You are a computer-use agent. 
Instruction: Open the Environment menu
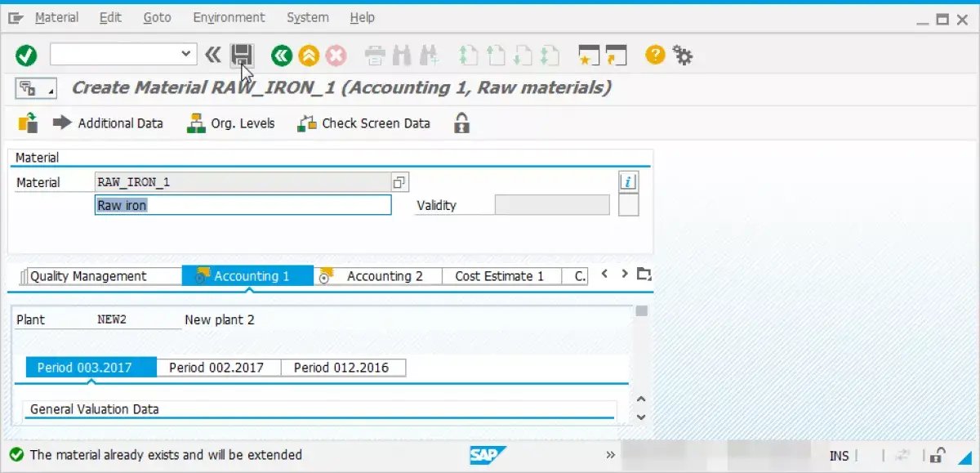[x=229, y=17]
